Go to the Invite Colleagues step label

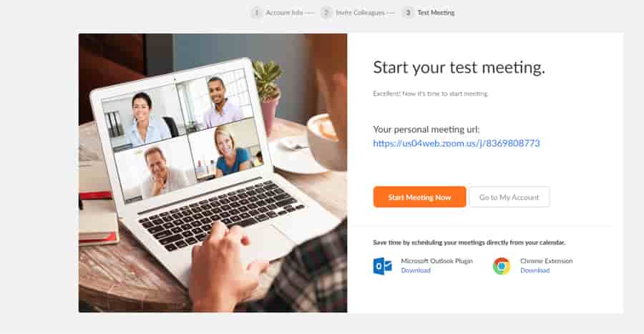[x=360, y=13]
